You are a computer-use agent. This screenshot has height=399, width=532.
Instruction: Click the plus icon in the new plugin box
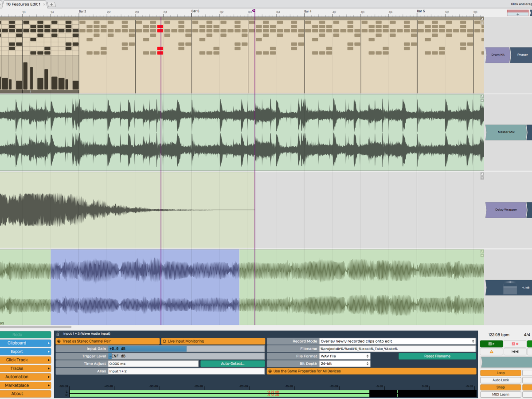[517, 14]
